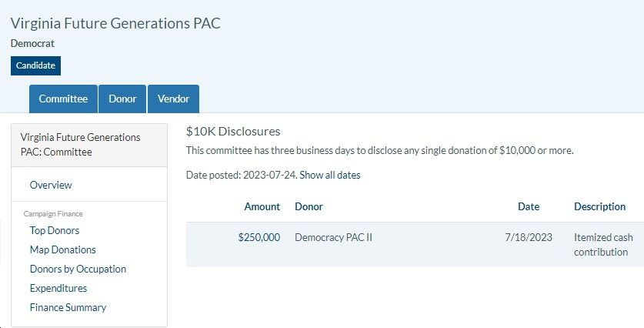Open the Overview sidebar link
This screenshot has height=328, width=644.
coord(51,185)
